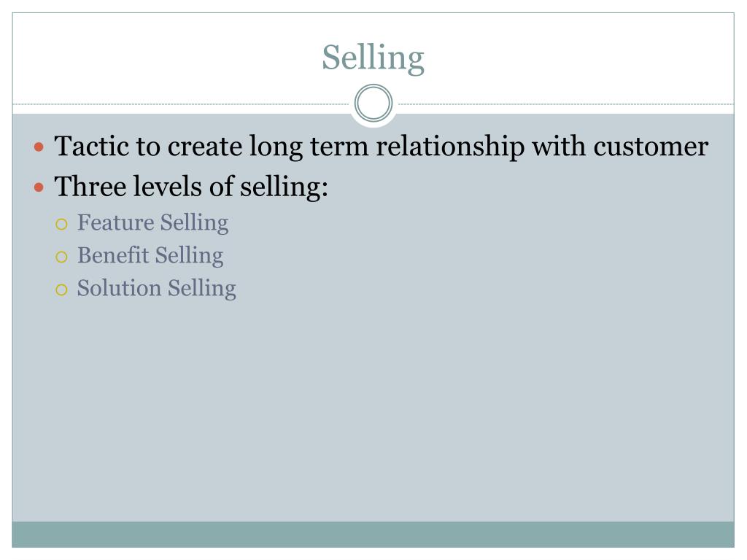Click the dashed divider line right of circle

565,104
